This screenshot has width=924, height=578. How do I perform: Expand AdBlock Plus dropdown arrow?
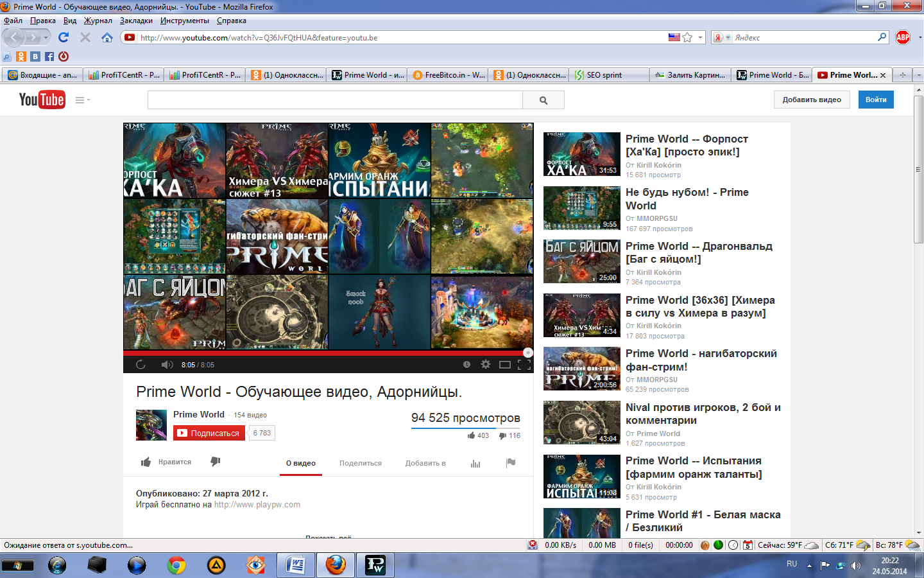920,37
